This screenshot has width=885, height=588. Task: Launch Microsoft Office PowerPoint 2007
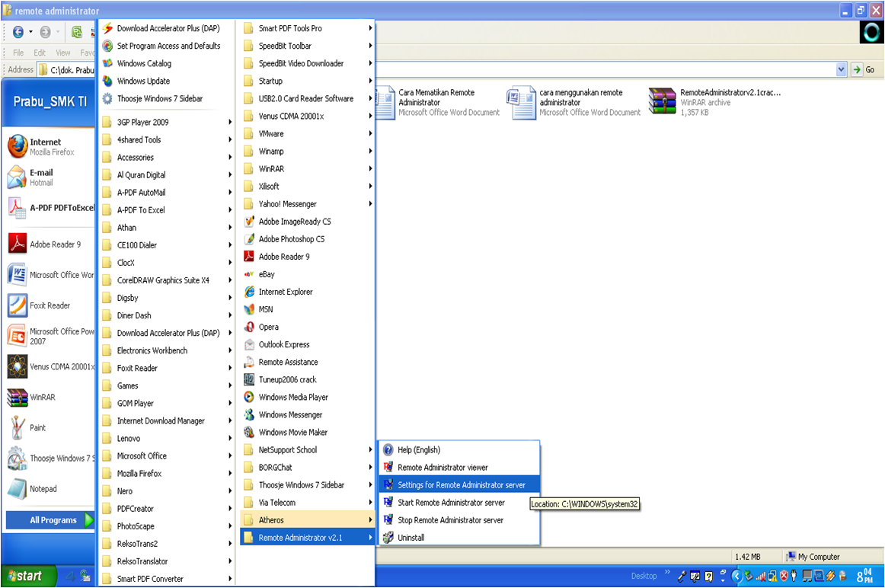coord(50,336)
